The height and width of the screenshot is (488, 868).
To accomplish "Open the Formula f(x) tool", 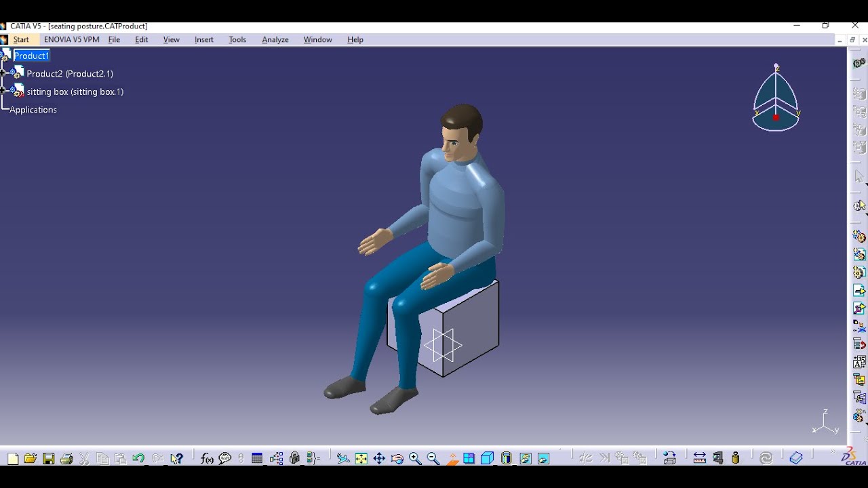I will pos(208,459).
